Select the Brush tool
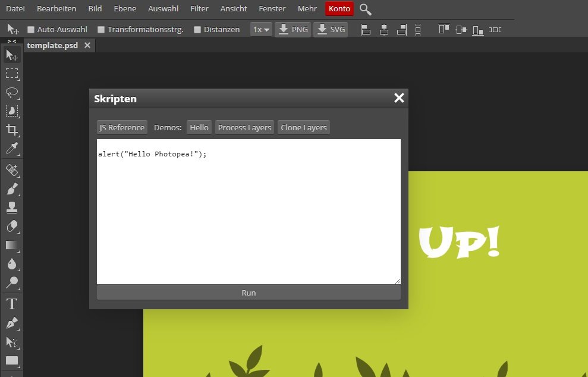Image resolution: width=588 pixels, height=377 pixels. [x=12, y=188]
